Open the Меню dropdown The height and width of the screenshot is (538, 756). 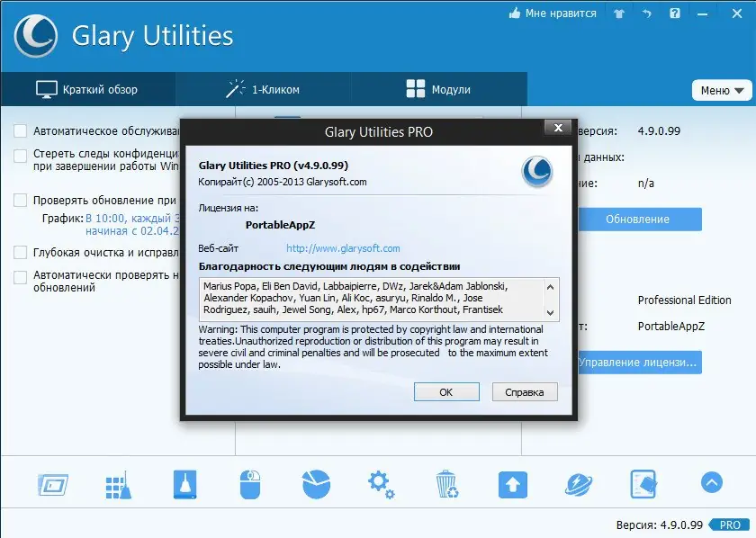click(721, 90)
